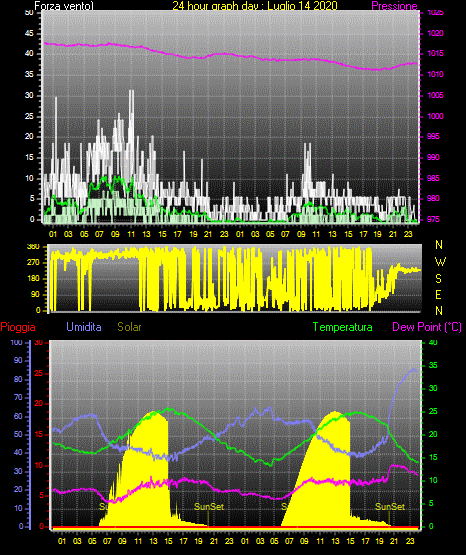Select pressure axis value 1000
The height and width of the screenshot is (555, 466).
[x=436, y=116]
